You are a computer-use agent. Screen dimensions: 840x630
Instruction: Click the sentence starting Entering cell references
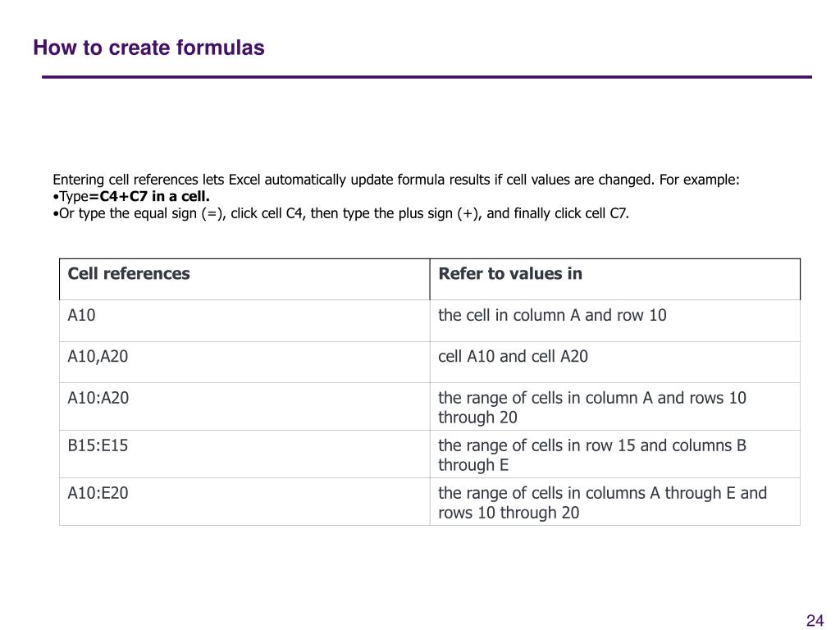click(396, 180)
